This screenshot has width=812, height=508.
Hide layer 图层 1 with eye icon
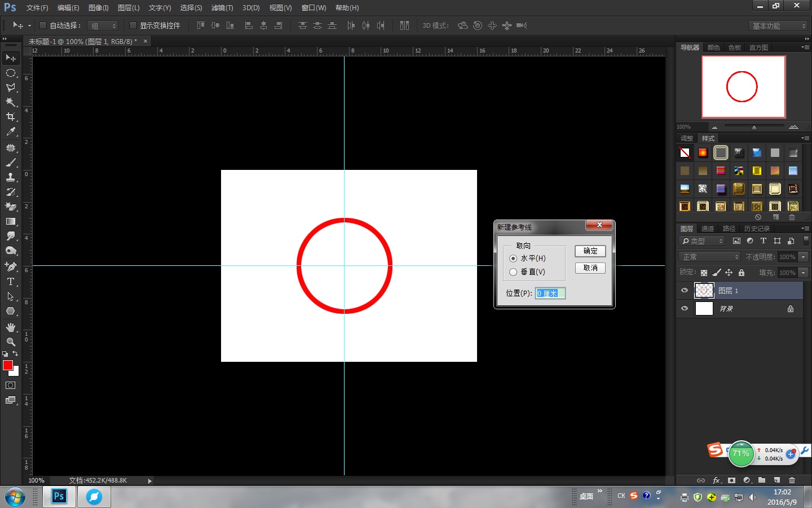[685, 291]
